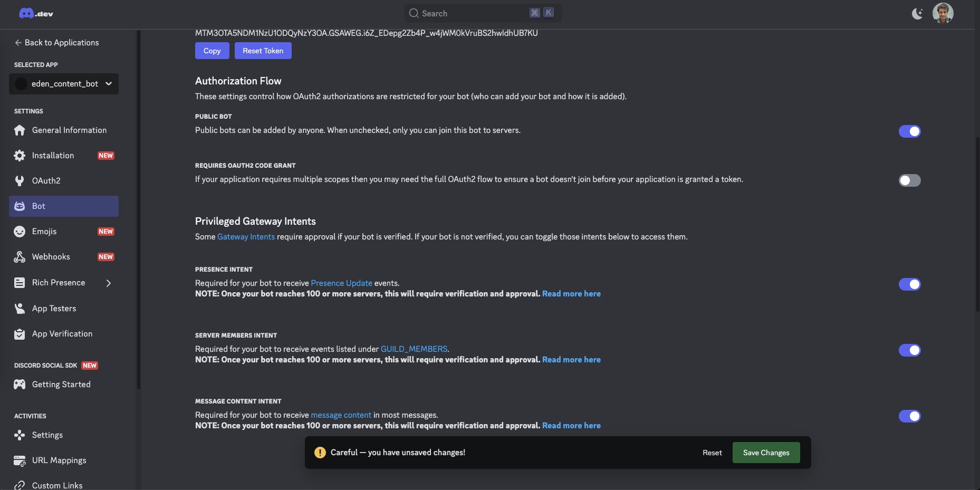Click the unsaved changes warning icon

tap(320, 453)
